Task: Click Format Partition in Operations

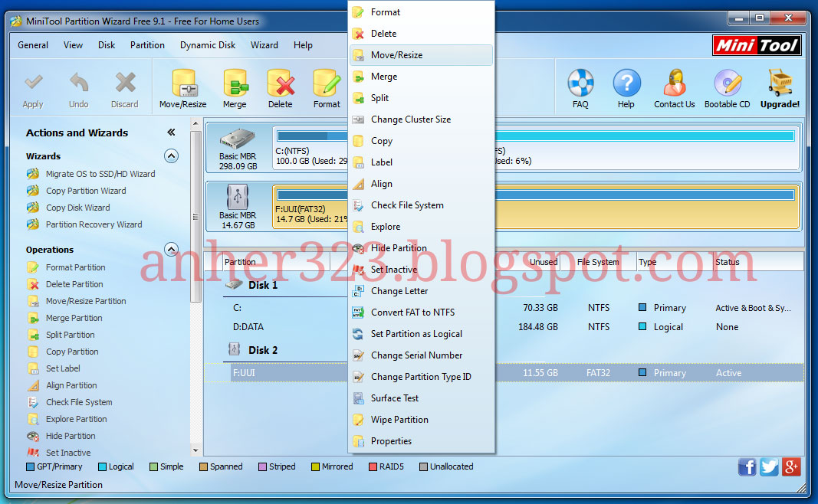Action: pos(75,267)
